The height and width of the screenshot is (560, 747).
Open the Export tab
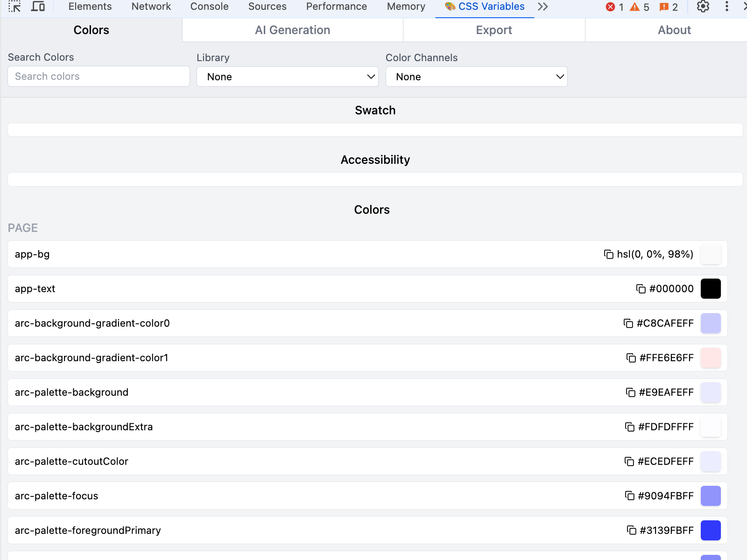pos(493,30)
